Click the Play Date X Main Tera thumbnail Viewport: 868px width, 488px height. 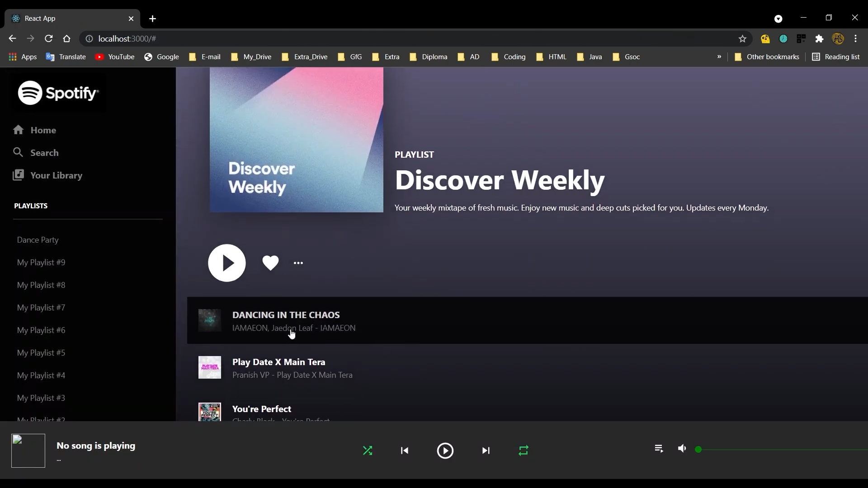tap(209, 367)
